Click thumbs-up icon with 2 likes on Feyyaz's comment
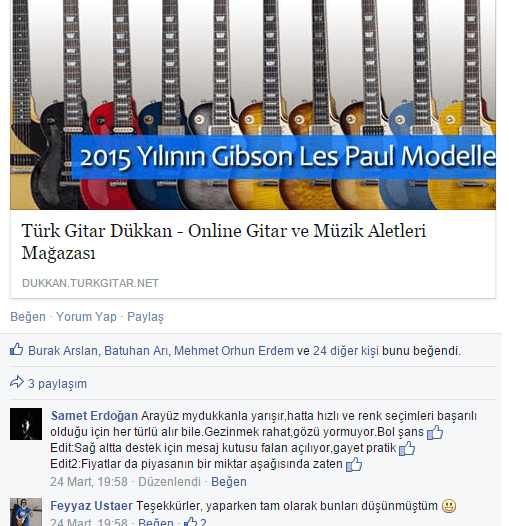This screenshot has height=526, width=509. (190, 522)
